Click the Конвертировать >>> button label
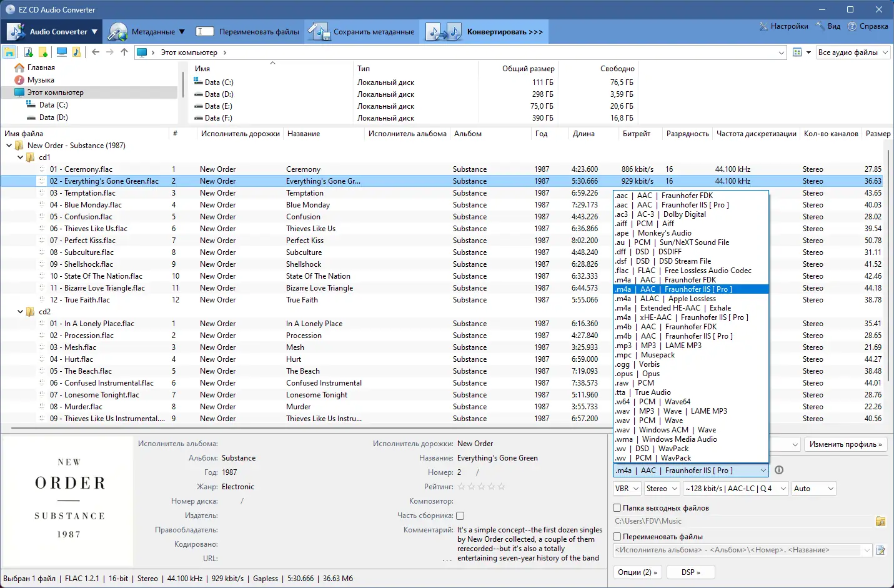This screenshot has height=588, width=894. click(505, 32)
